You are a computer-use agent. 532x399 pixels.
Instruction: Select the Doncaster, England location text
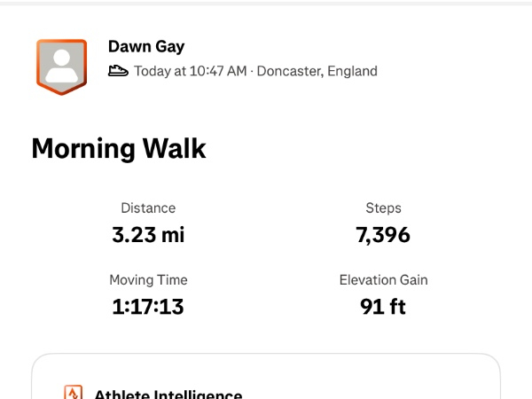(x=317, y=71)
